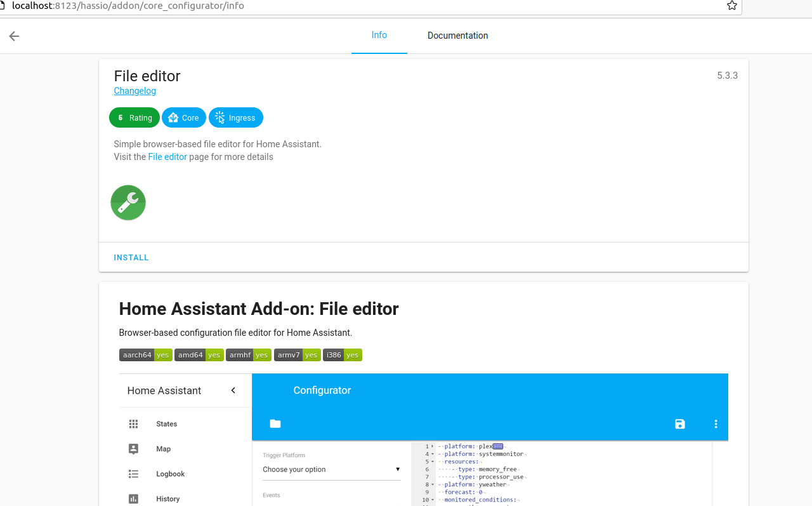
Task: Click the Map sidebar icon
Action: tap(133, 449)
